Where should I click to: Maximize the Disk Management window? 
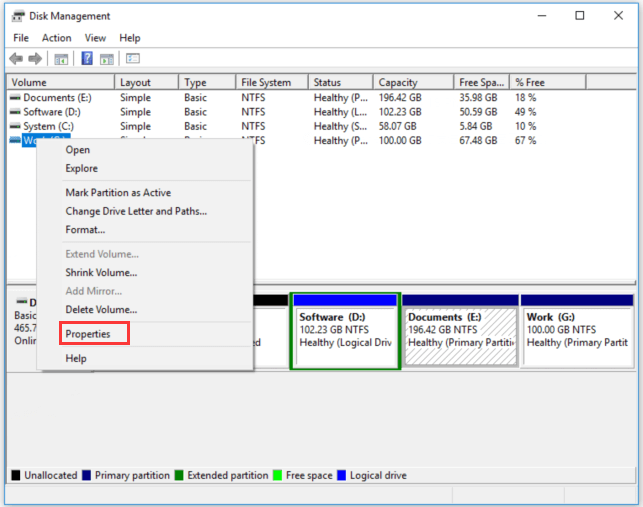coord(580,16)
